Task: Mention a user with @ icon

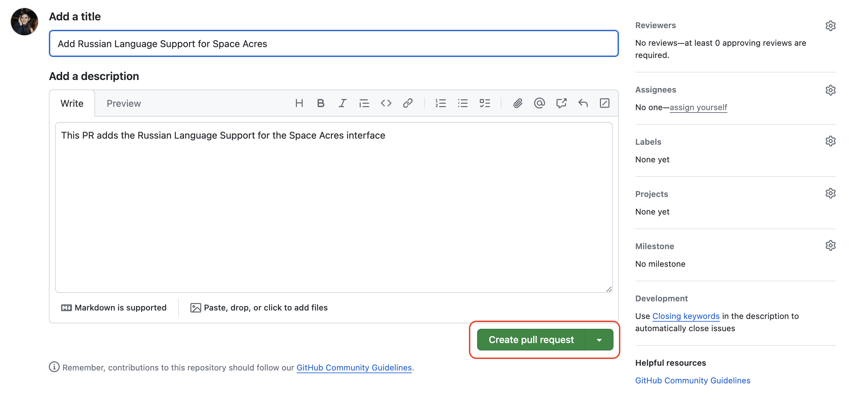Action: tap(539, 103)
